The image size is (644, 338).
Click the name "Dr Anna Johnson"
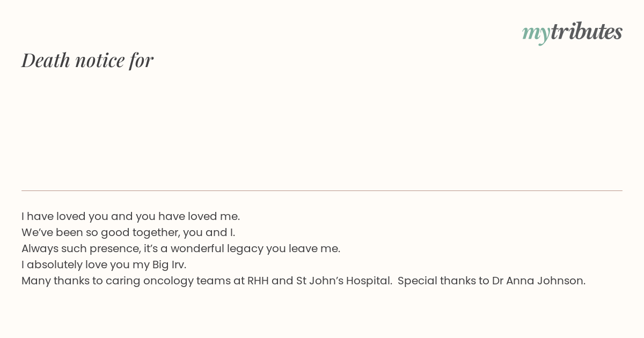(537, 281)
